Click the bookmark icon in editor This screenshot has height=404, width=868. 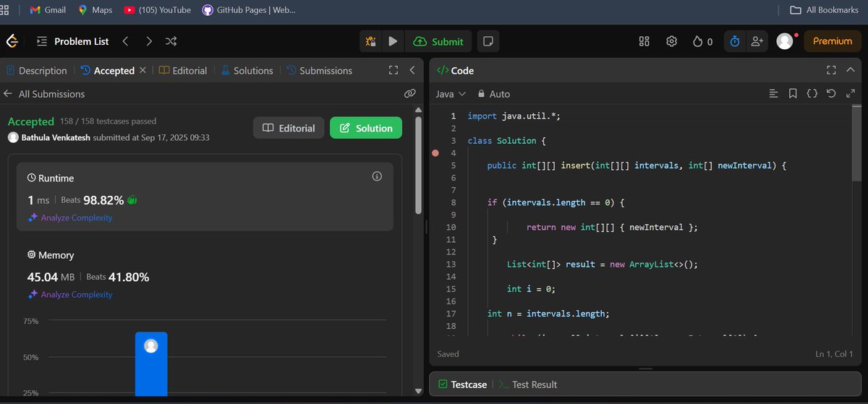[x=793, y=93]
